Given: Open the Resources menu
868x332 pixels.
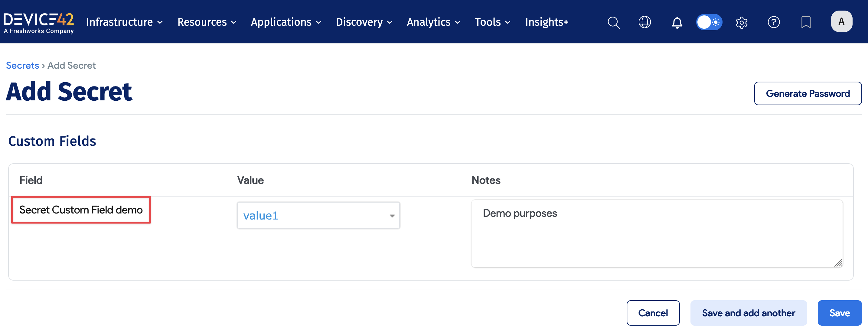Looking at the screenshot, I should 207,22.
